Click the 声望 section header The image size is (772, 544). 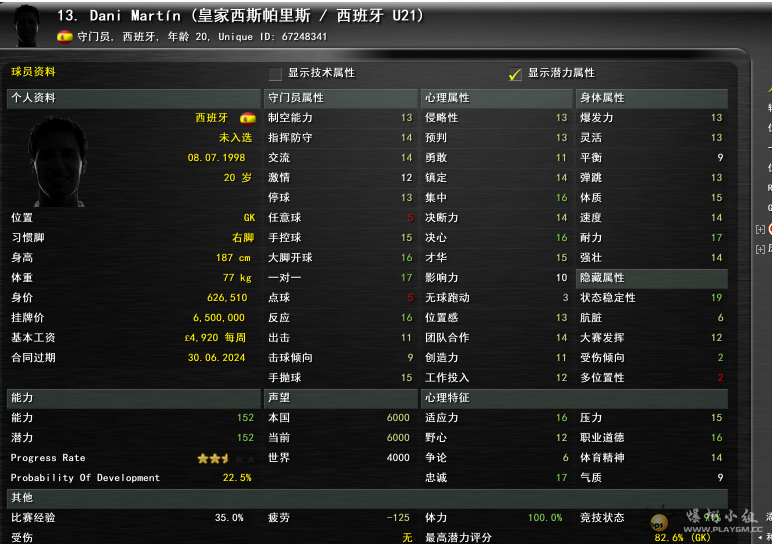click(341, 398)
